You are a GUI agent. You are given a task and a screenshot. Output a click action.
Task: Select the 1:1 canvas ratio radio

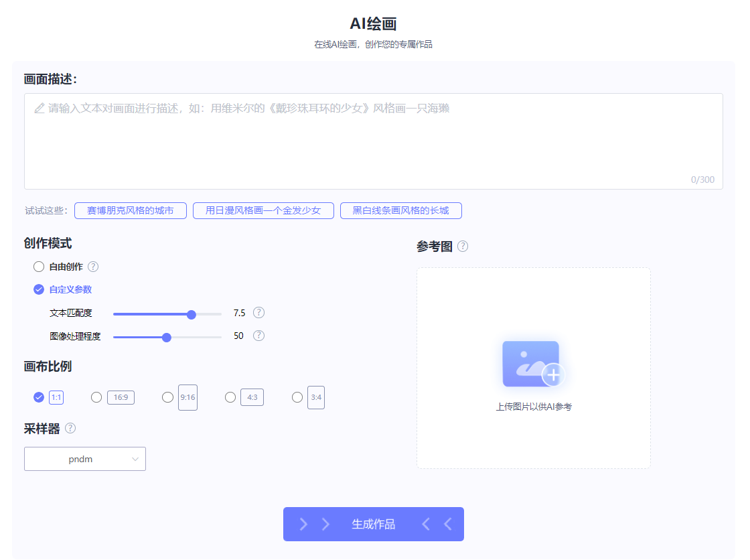click(x=39, y=397)
